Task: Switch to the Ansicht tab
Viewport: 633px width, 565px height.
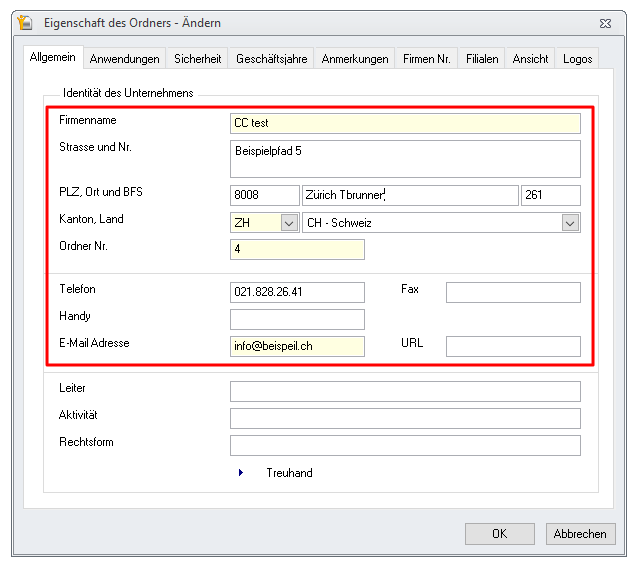Action: click(530, 59)
